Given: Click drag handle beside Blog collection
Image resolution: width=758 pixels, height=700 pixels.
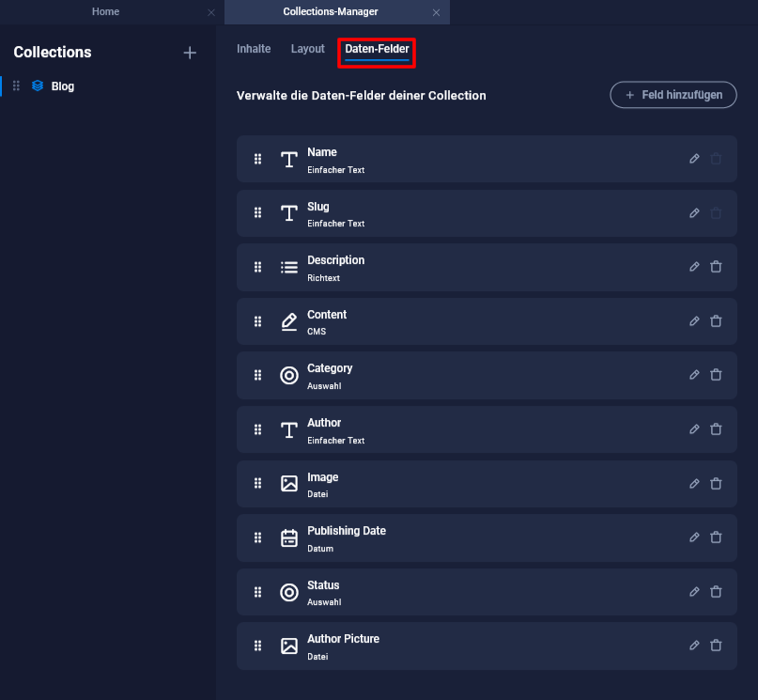Looking at the screenshot, I should click(16, 86).
